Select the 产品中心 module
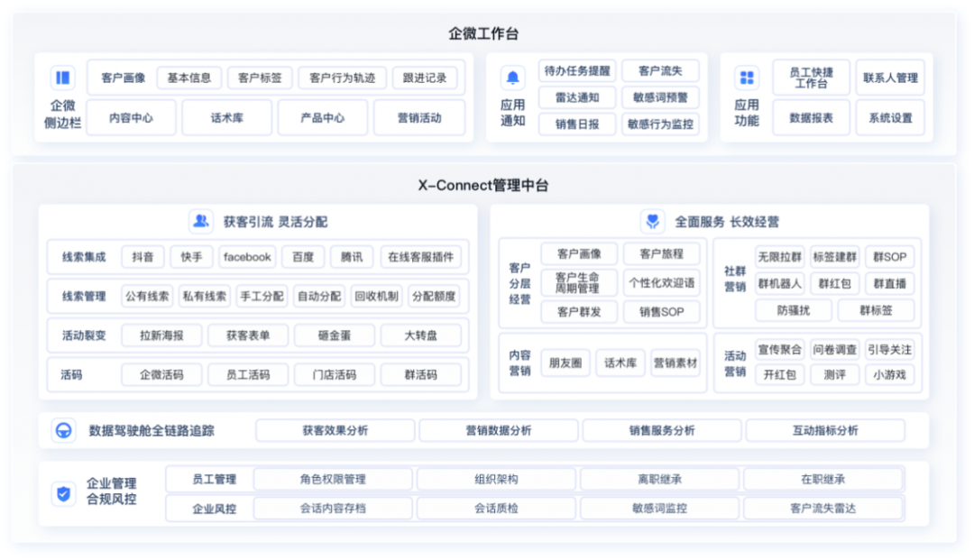 [x=322, y=117]
